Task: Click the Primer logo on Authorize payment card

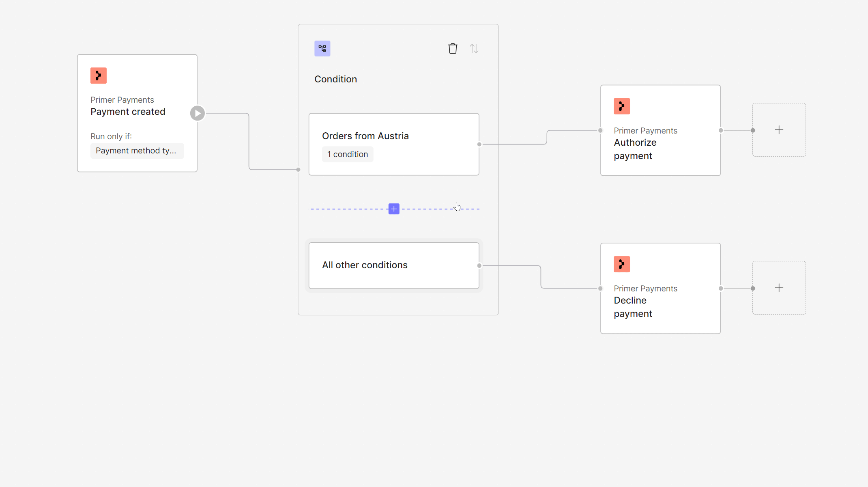Action: click(622, 106)
